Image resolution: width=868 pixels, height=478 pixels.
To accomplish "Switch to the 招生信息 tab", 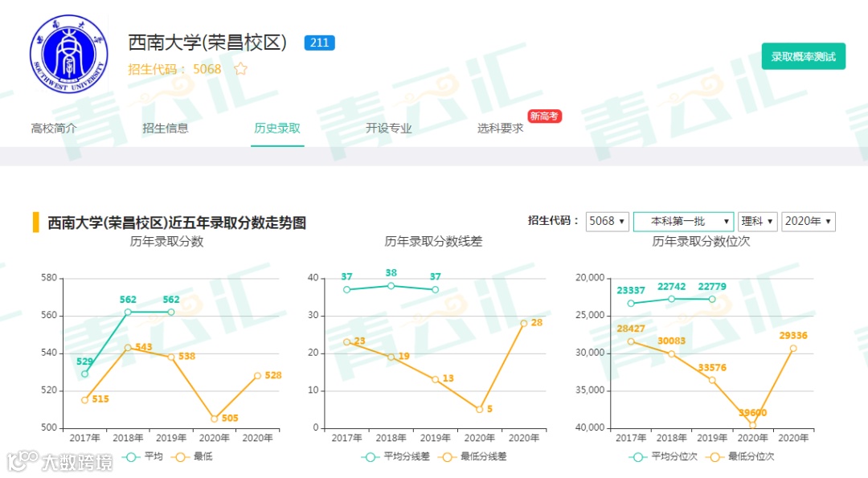I will tap(166, 129).
